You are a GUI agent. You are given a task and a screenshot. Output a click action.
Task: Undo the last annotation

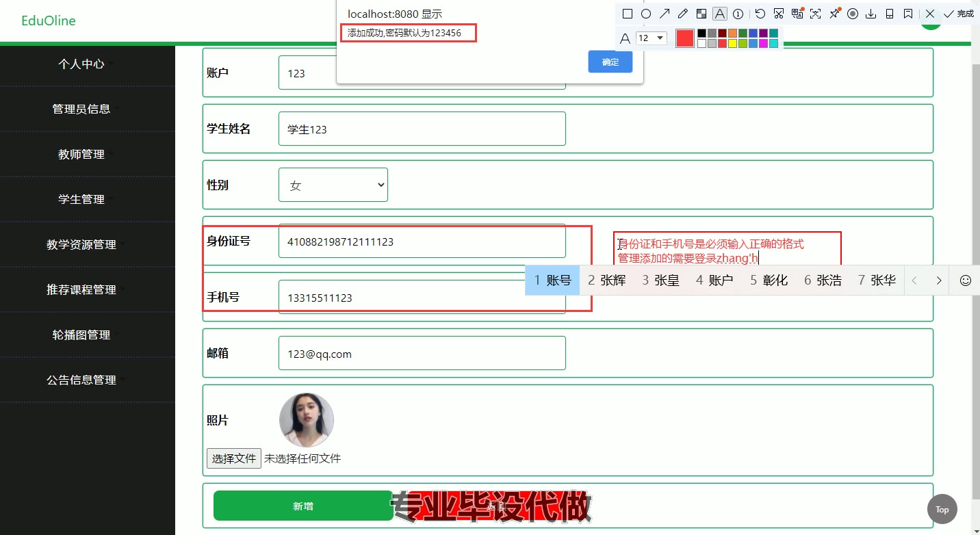(x=760, y=14)
